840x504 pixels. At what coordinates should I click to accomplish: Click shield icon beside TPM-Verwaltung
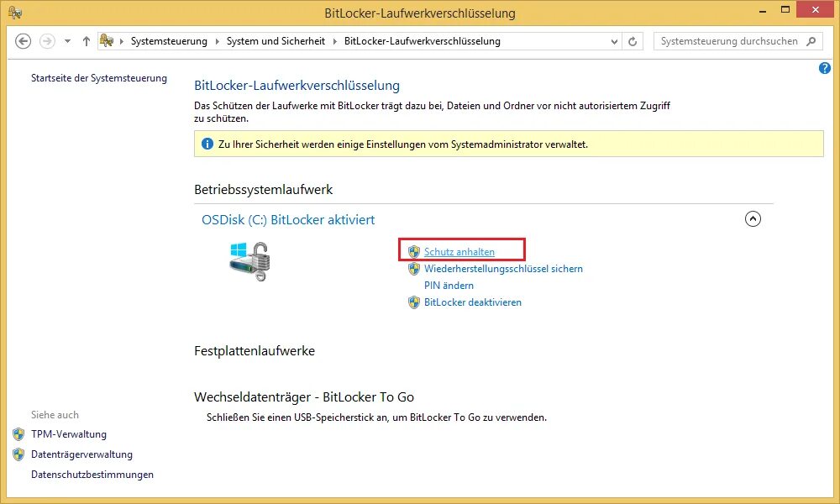18,434
